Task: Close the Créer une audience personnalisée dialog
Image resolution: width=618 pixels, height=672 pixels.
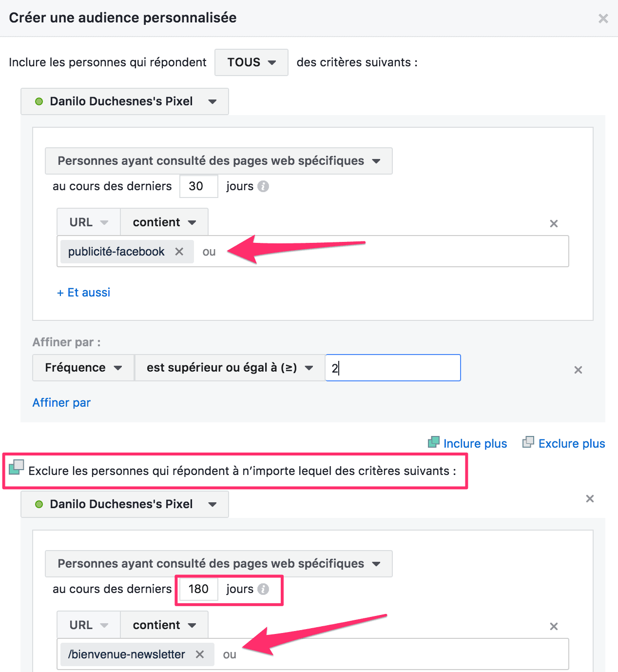Action: 603,19
